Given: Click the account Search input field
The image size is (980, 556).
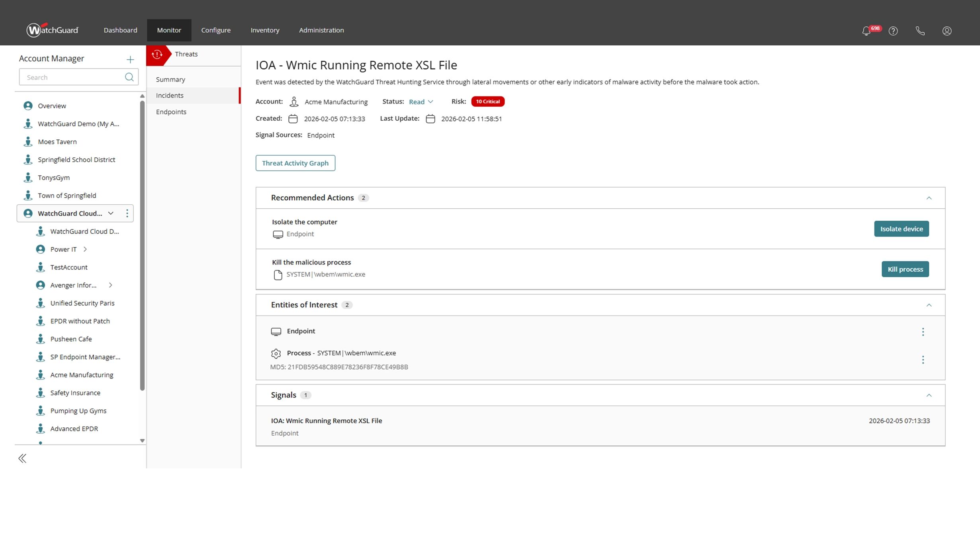Looking at the screenshot, I should click(x=72, y=77).
